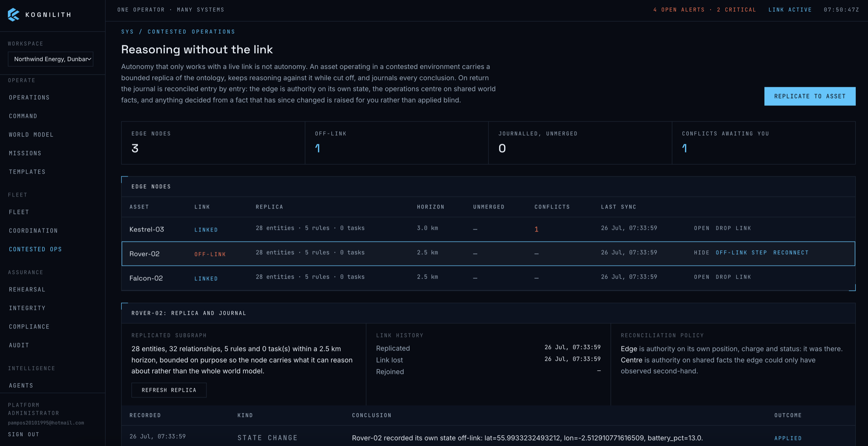Drop the link for Kestrel-03
Image resolution: width=868 pixels, height=446 pixels.
pos(733,228)
